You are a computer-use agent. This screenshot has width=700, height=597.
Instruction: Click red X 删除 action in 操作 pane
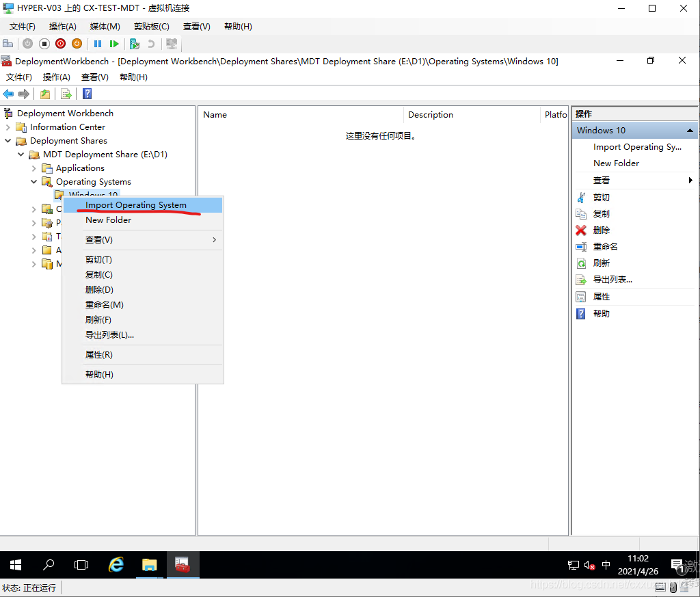pyautogui.click(x=601, y=230)
